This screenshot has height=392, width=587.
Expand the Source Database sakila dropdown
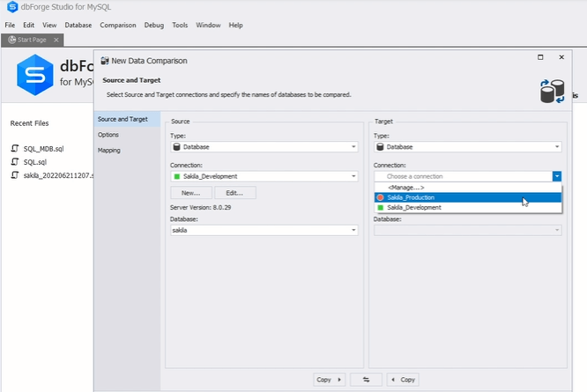(353, 230)
